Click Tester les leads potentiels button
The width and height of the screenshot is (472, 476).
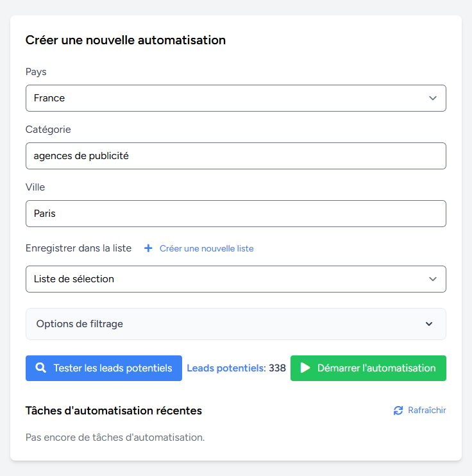104,368
